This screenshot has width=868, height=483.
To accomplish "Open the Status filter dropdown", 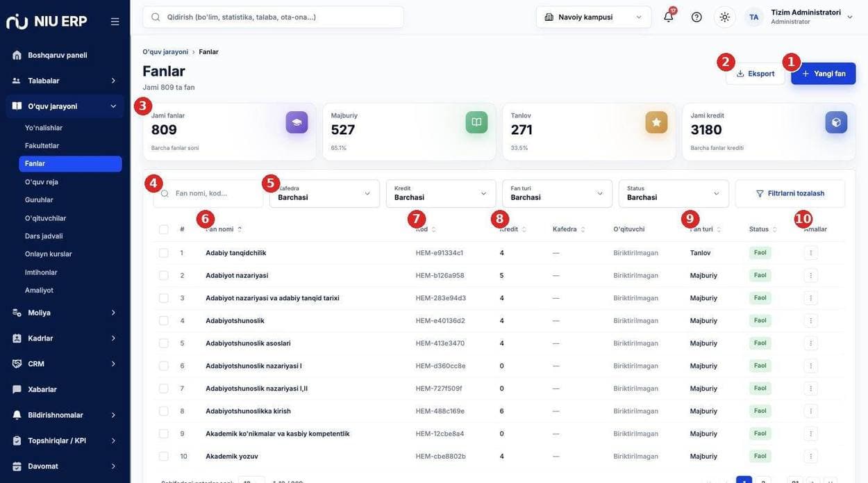I will [x=674, y=193].
